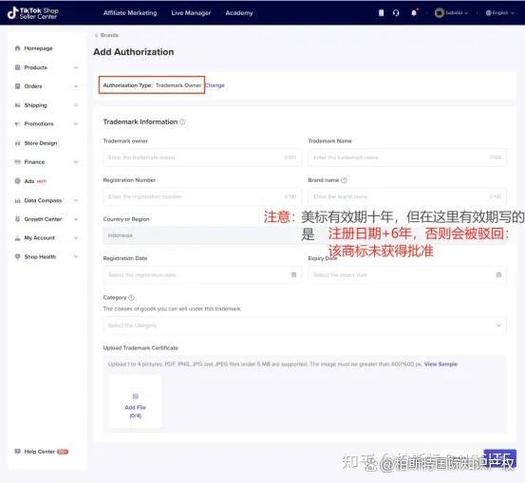525x483 pixels.
Task: Expand the Finance sidebar chevron
Action: click(x=76, y=162)
